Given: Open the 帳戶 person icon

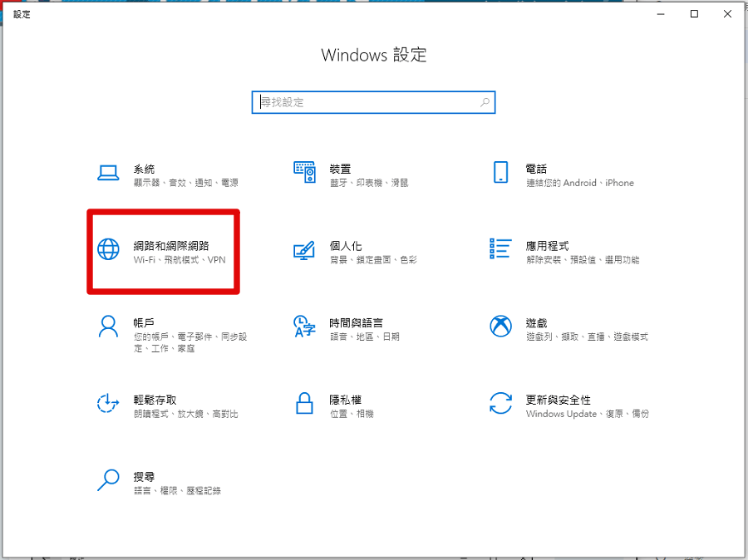Looking at the screenshot, I should coord(108,327).
